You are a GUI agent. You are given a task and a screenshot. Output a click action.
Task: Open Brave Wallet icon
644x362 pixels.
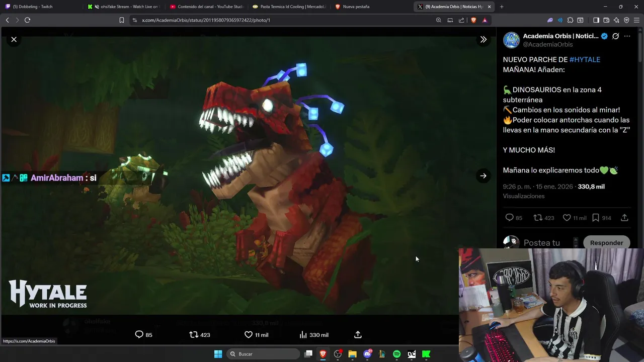click(606, 20)
